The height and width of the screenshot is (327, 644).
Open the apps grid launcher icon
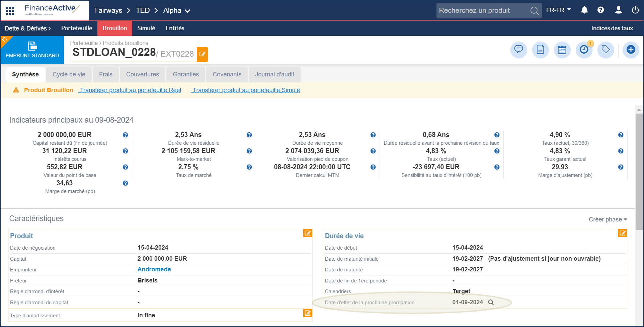10,11
